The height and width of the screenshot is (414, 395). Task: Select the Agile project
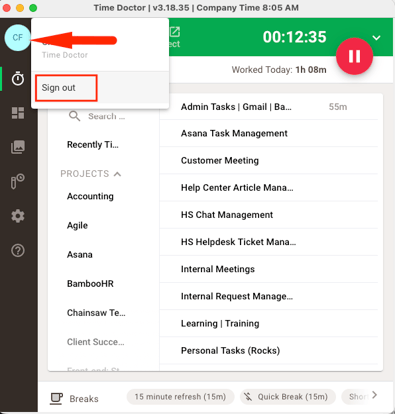(77, 225)
